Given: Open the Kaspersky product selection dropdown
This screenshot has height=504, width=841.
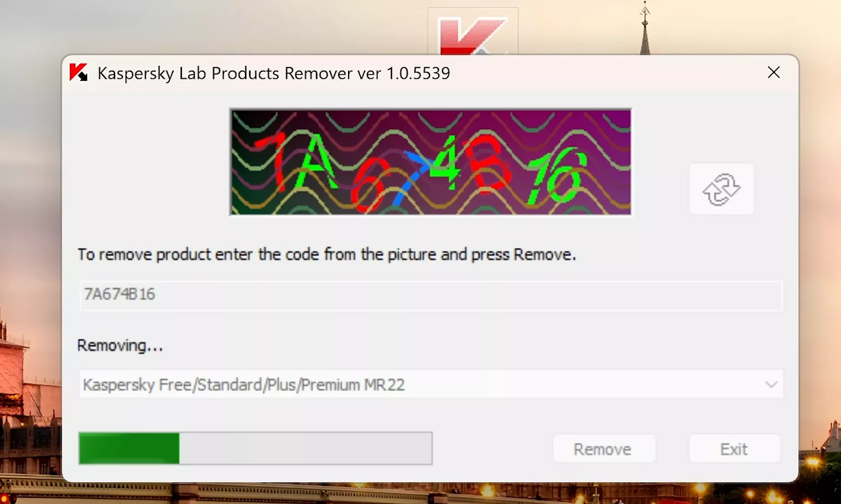Looking at the screenshot, I should 431,385.
